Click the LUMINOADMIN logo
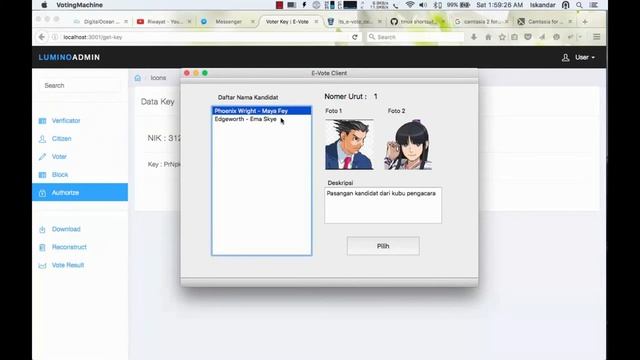640x360 pixels. point(69,58)
